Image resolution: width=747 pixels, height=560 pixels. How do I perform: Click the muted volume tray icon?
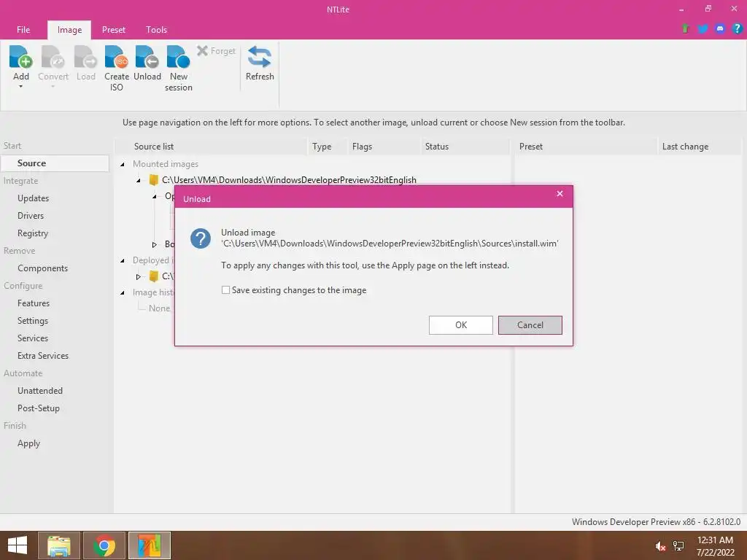click(660, 546)
